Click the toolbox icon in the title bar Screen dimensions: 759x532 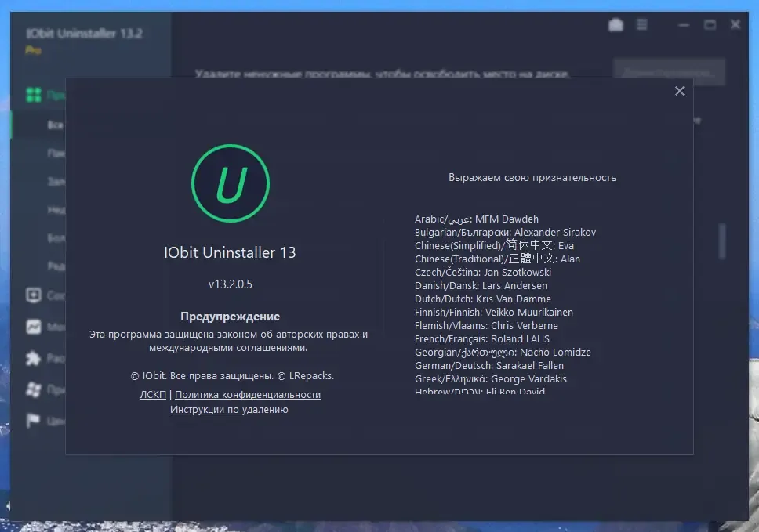pyautogui.click(x=616, y=24)
